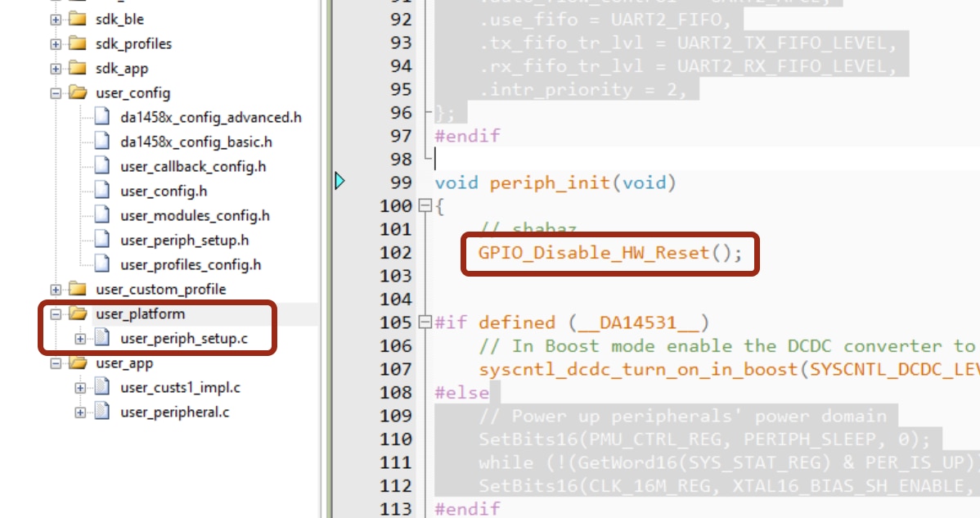Image resolution: width=980 pixels, height=518 pixels.
Task: Select da1458x_config_basic.h file
Action: pos(196,142)
